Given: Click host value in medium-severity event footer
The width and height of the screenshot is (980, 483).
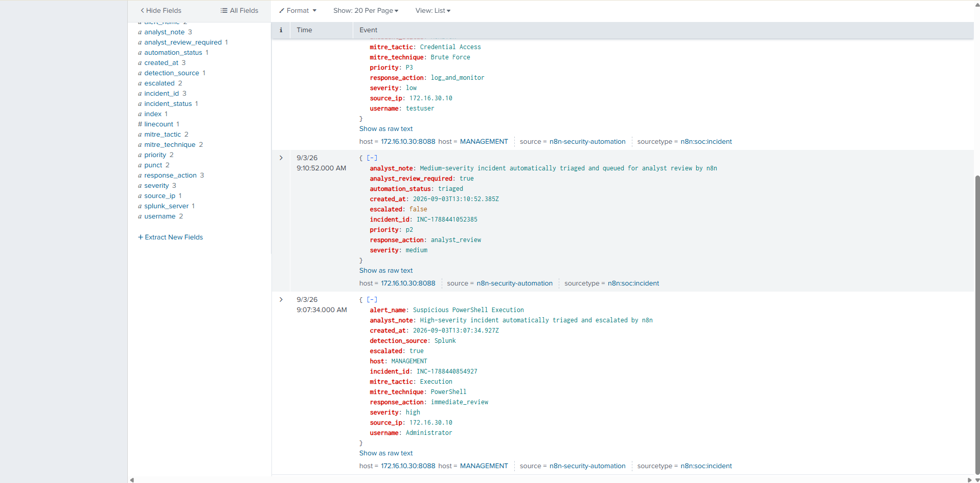Looking at the screenshot, I should click(408, 283).
